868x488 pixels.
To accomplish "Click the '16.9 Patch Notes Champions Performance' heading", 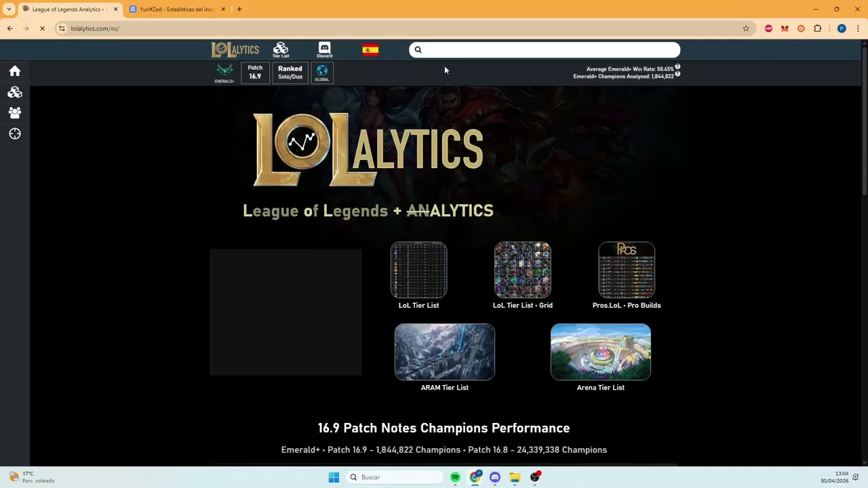I will pyautogui.click(x=444, y=428).
